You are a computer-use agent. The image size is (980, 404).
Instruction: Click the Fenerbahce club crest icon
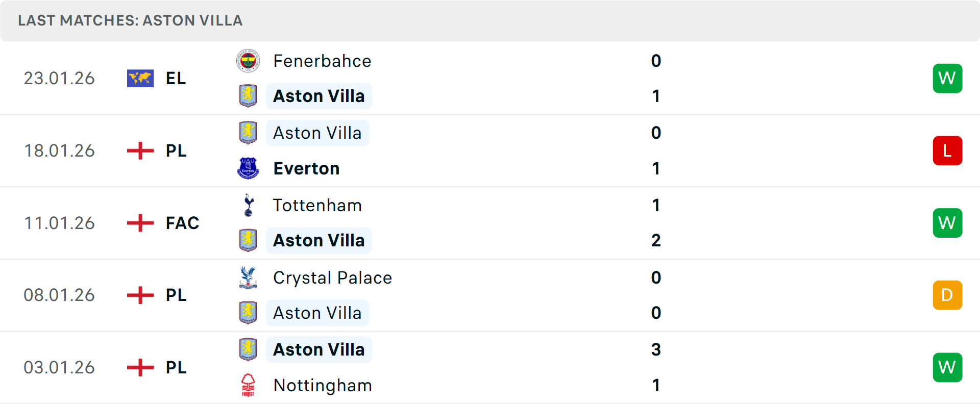pos(248,61)
